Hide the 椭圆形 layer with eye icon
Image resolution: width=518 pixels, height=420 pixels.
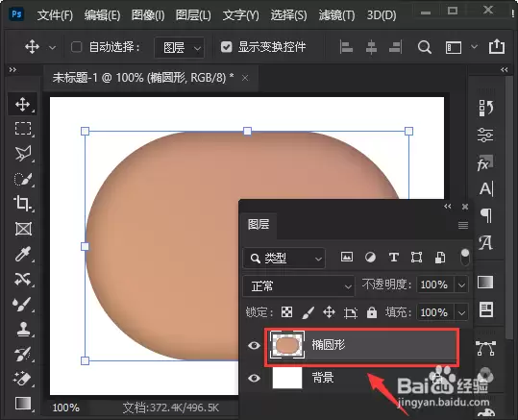[x=254, y=346]
